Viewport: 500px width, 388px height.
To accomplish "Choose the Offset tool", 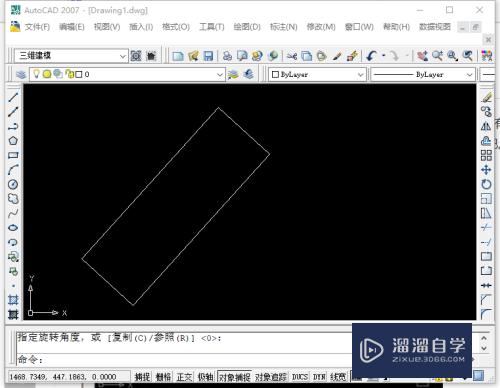I will point(486,141).
